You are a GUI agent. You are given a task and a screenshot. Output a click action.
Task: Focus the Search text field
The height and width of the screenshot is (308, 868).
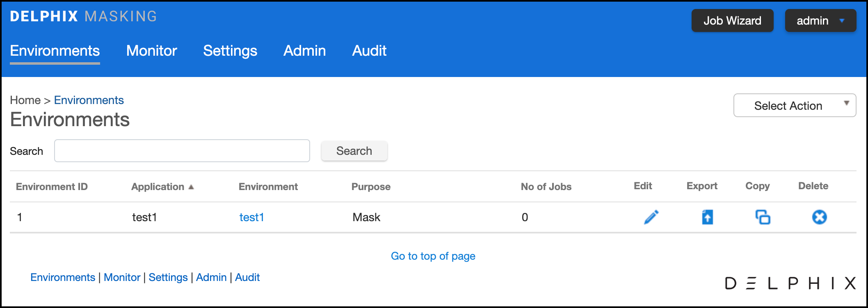point(182,151)
